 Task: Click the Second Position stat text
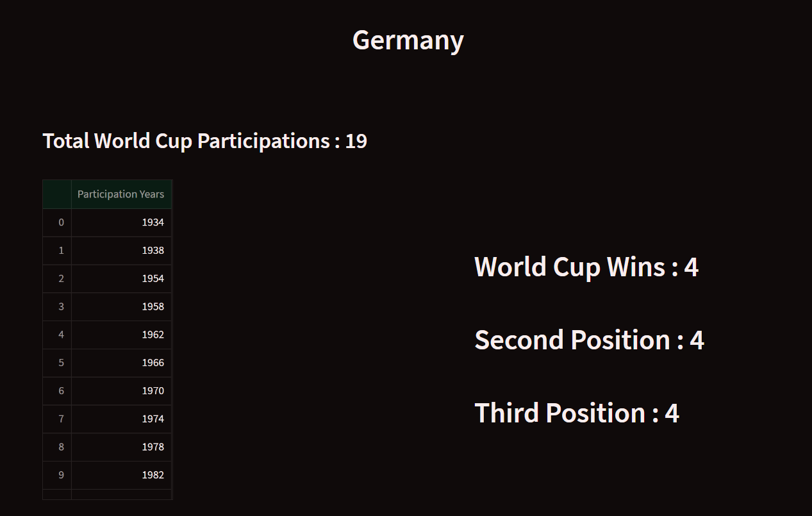point(589,340)
